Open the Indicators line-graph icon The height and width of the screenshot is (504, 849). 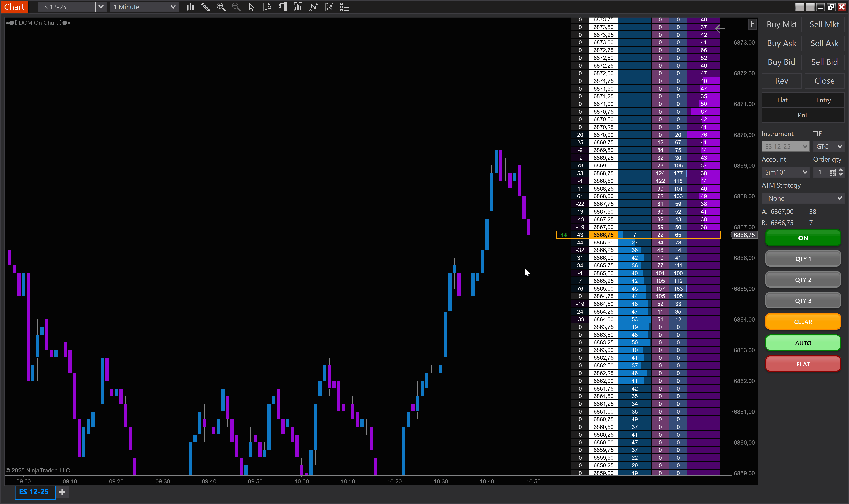coord(314,7)
